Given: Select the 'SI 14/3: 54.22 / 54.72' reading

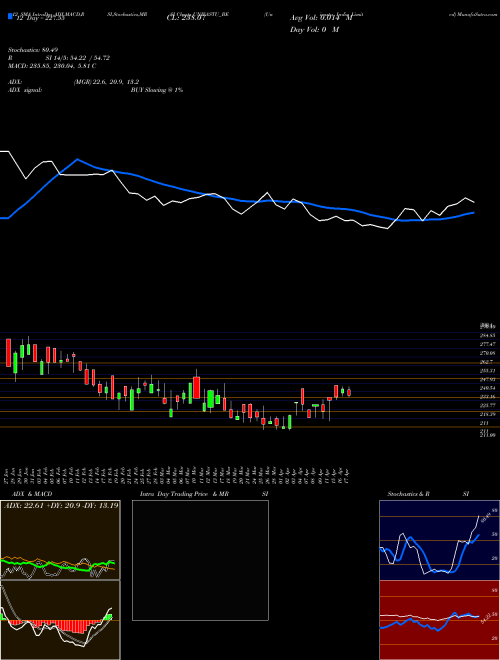Looking at the screenshot, I should (77, 58).
